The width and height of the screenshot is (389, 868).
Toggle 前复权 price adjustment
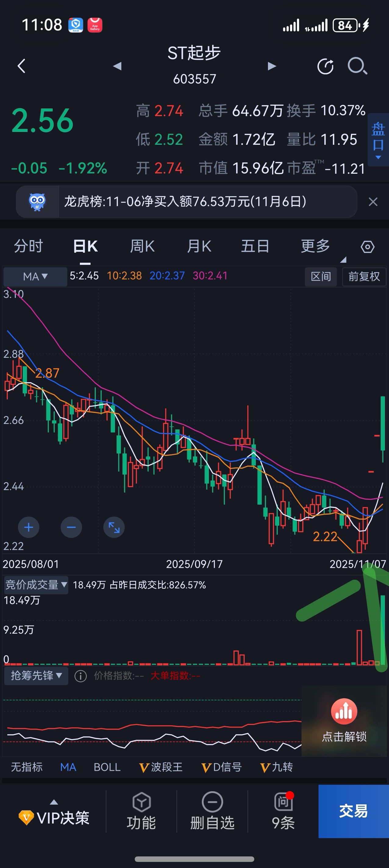pyautogui.click(x=364, y=277)
